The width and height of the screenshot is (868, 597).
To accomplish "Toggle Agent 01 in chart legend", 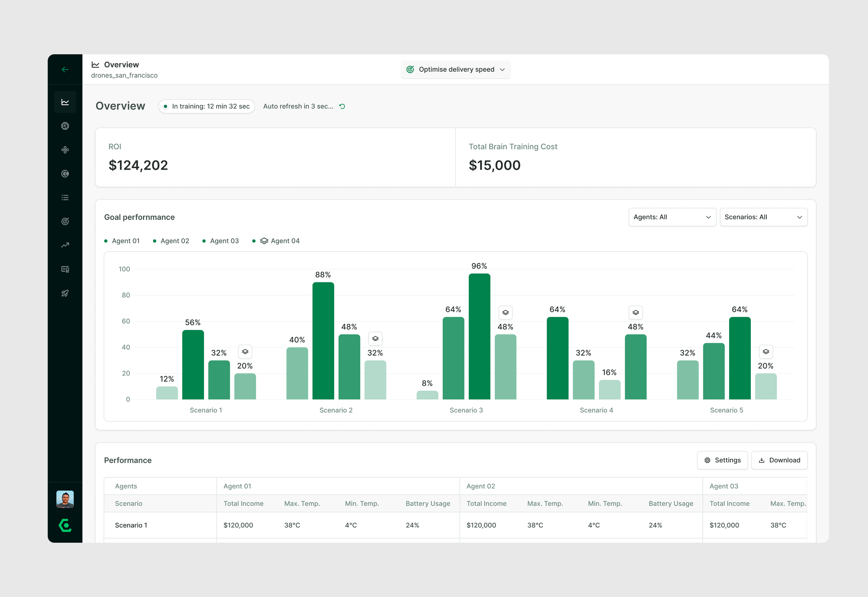I will [x=122, y=241].
